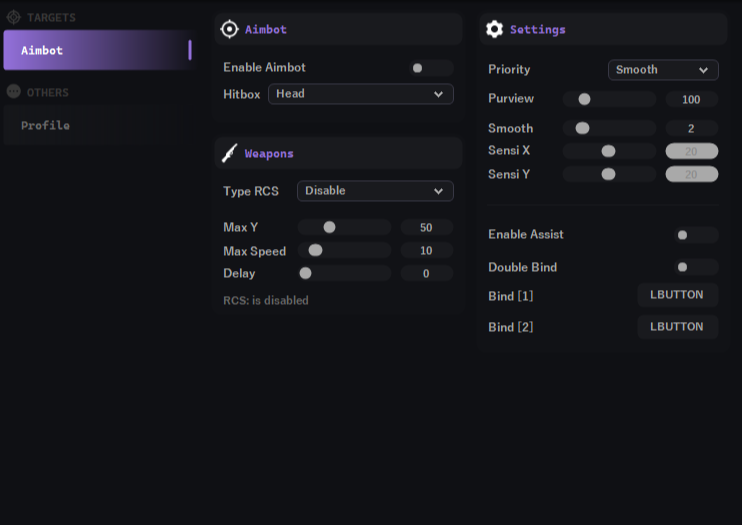This screenshot has width=742, height=525.
Task: Expand the Type RCS dropdown
Action: [x=375, y=191]
